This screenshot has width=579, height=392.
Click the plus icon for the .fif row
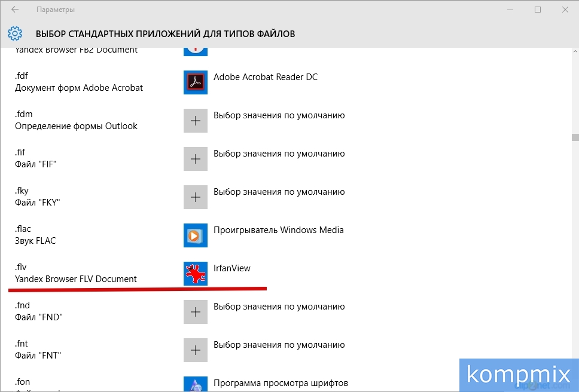coord(196,159)
